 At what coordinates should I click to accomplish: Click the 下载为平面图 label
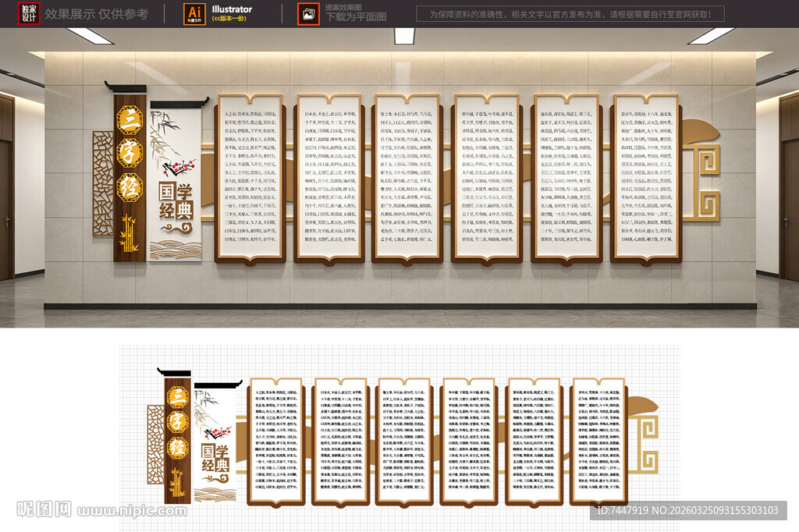(x=355, y=17)
